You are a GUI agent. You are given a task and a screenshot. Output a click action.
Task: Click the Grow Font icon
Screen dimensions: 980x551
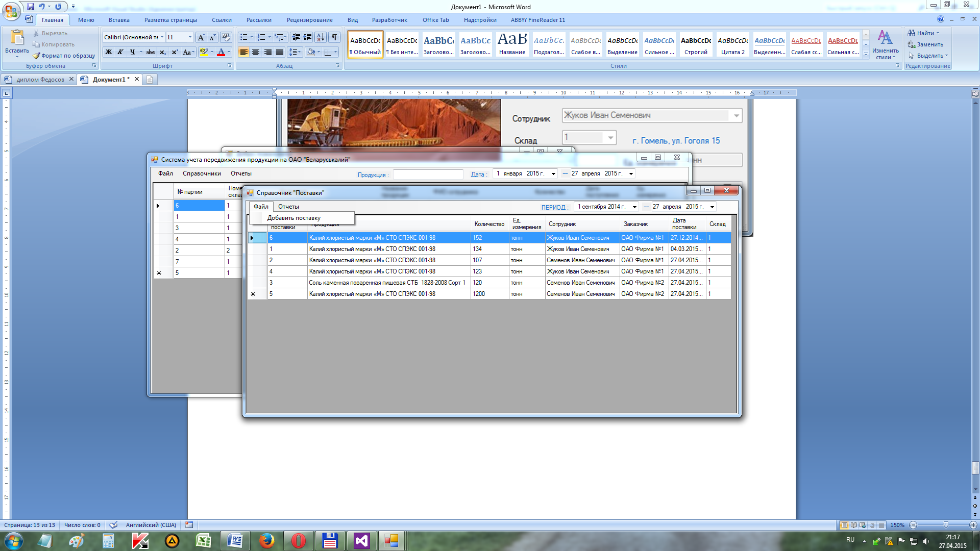201,37
